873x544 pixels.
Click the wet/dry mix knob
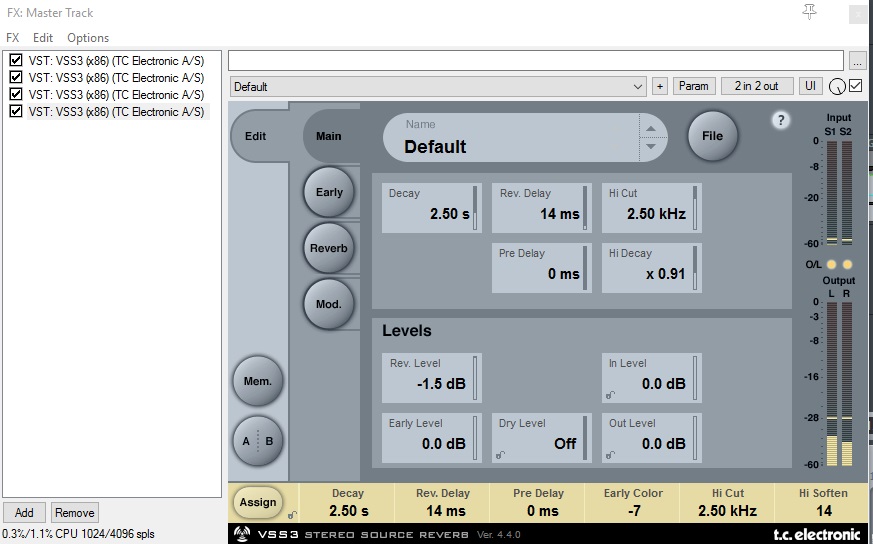pos(837,87)
